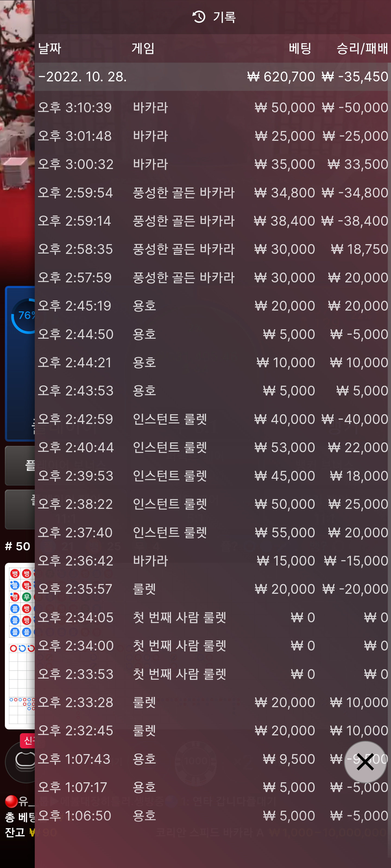Close the history panel with X button
This screenshot has height=868, width=391.
tap(365, 761)
